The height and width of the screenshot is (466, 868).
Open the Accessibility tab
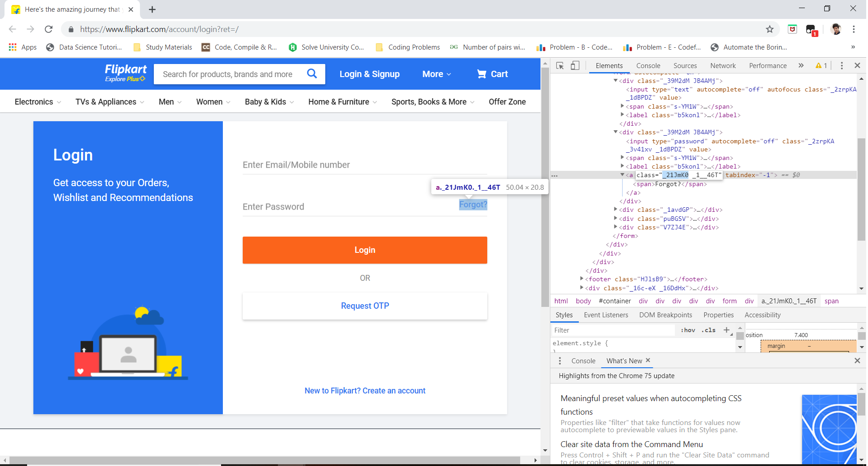[762, 315]
